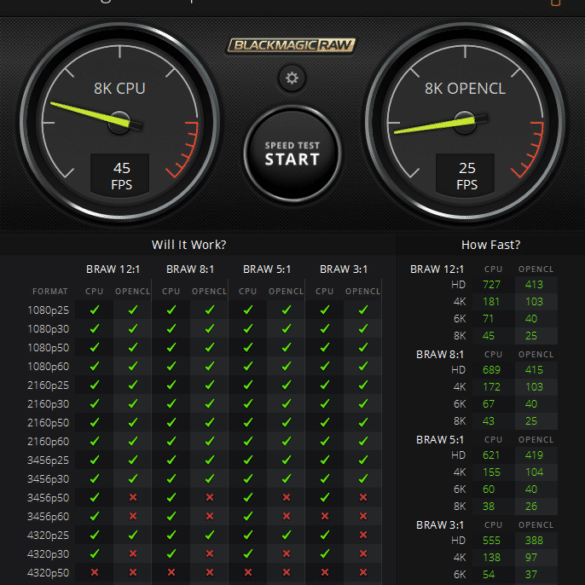Click 1080p60 BRAW 5:1 OpenCL check mark

(286, 366)
